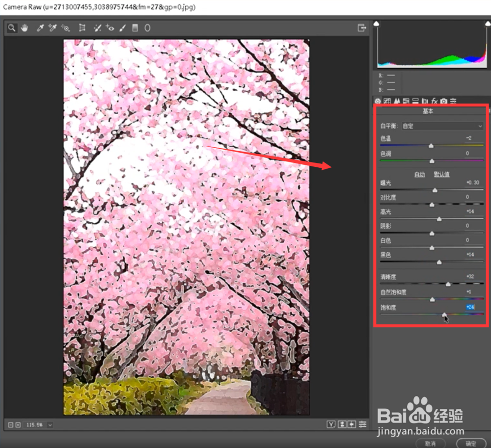Open the Effects fx panel tab
Screen dimensions: 491x448
coord(435,101)
